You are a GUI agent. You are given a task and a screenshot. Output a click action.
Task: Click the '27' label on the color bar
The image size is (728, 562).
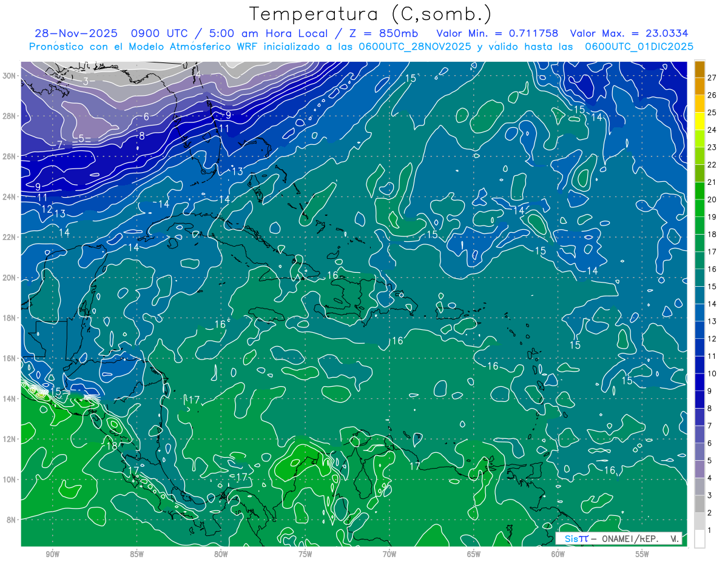(712, 78)
